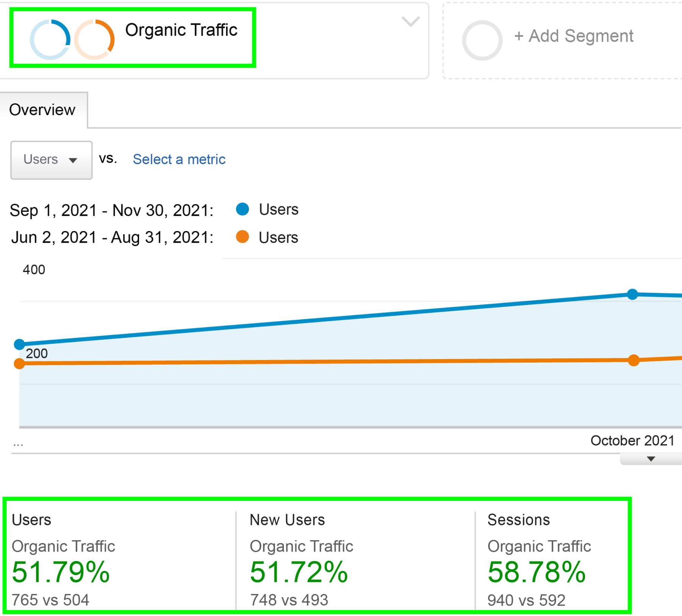Viewport: 682px width, 616px height.
Task: Select orange data point at chart start
Action: point(19,364)
